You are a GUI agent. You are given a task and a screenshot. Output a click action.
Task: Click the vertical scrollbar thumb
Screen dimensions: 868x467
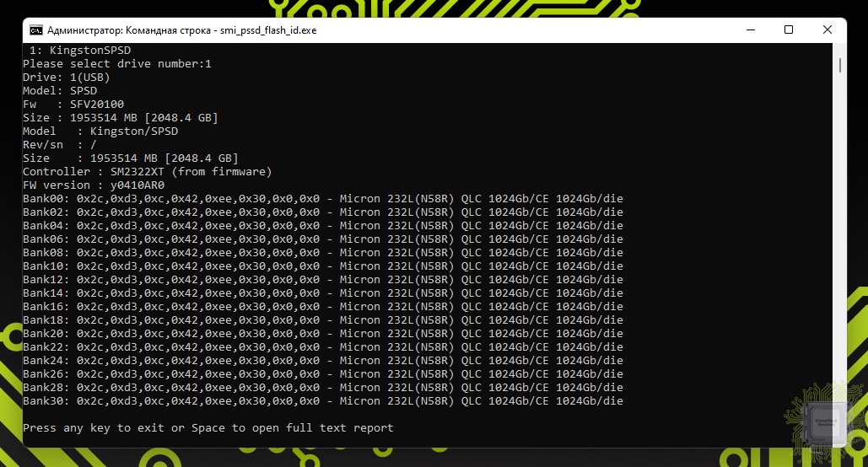(x=840, y=64)
